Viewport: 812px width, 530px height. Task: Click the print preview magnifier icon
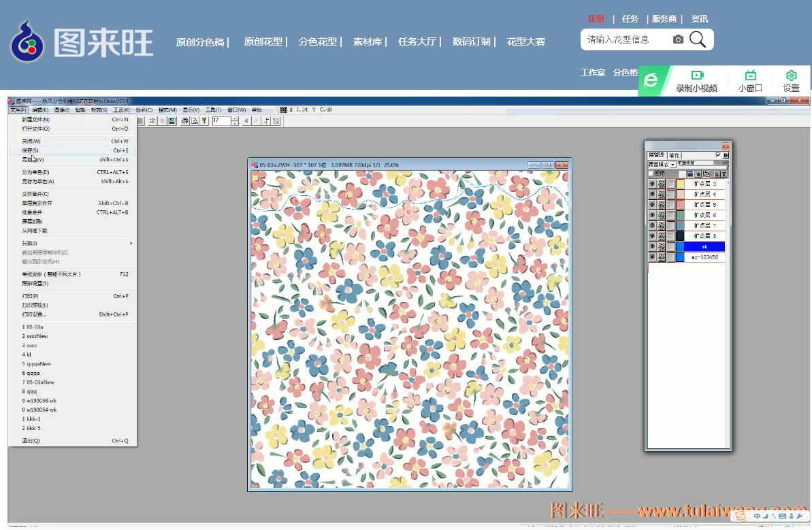click(x=195, y=121)
